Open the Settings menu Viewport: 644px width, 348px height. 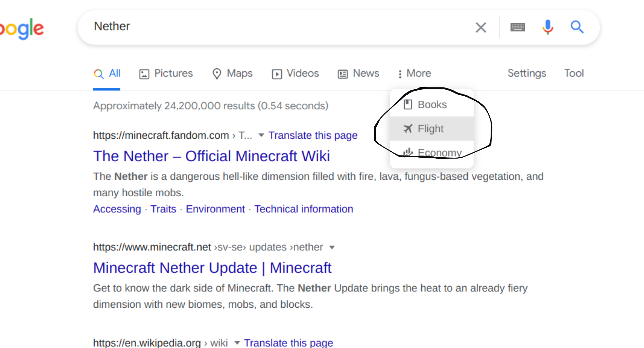point(526,73)
